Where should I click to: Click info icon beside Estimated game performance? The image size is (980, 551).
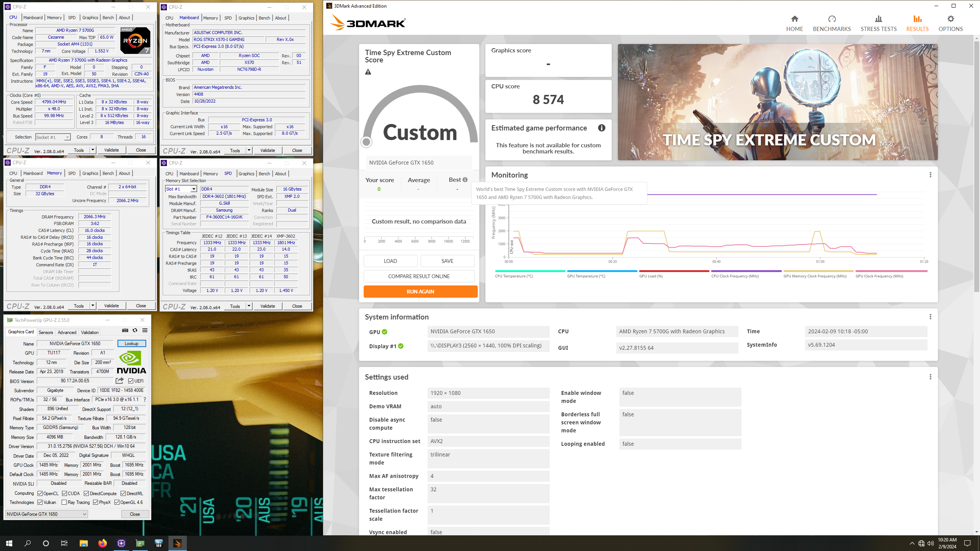601,128
